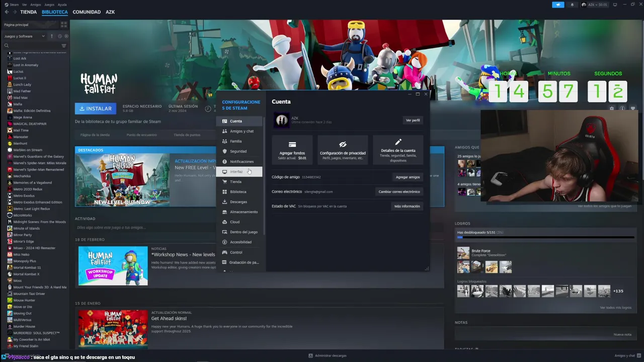The height and width of the screenshot is (362, 644).
Task: Expand the AZK account dropdown at top right
Action: coord(595,5)
